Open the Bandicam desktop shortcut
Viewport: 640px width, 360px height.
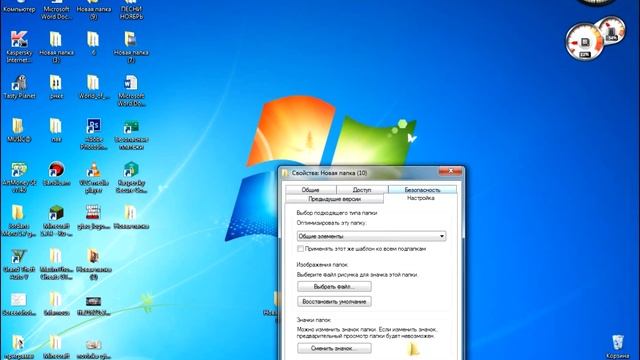pyautogui.click(x=56, y=174)
